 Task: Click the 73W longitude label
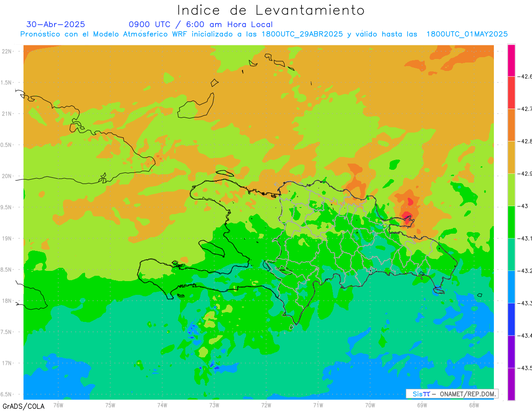214,405
